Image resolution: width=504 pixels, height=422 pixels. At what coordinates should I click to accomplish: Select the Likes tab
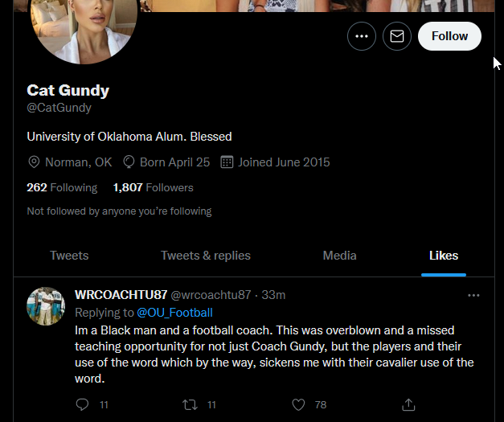click(444, 256)
